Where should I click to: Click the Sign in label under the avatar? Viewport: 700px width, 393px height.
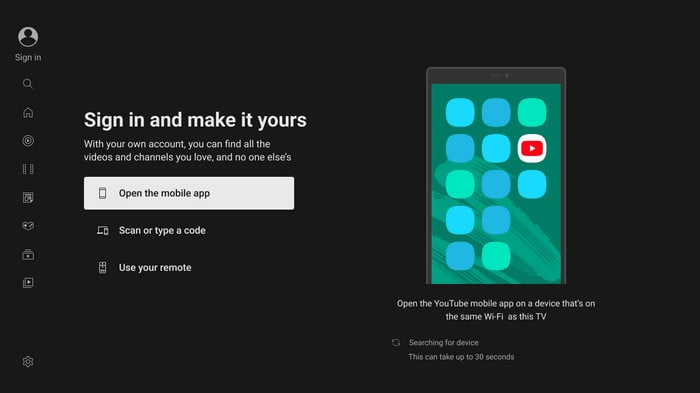(x=28, y=57)
